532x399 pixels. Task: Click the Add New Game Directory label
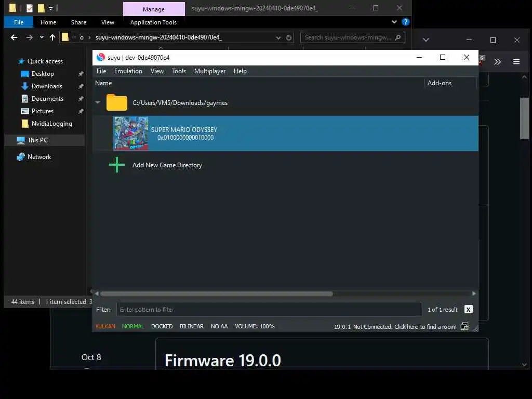pyautogui.click(x=167, y=165)
